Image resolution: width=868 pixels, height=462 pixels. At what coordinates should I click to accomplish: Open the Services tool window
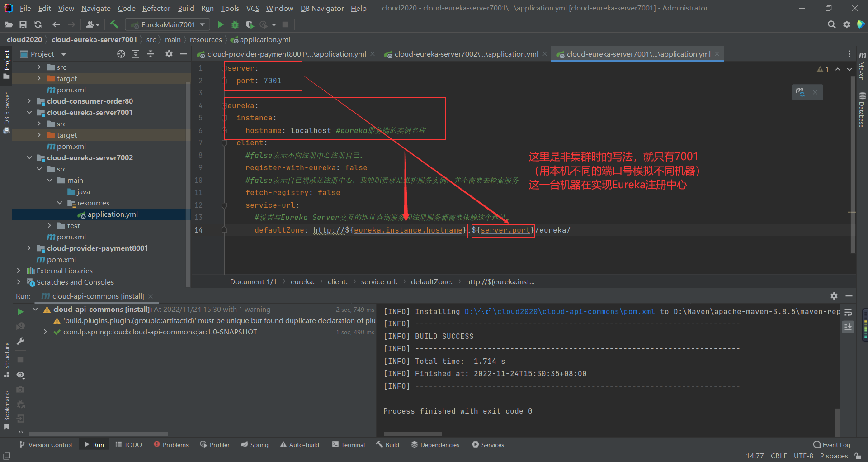tap(488, 445)
